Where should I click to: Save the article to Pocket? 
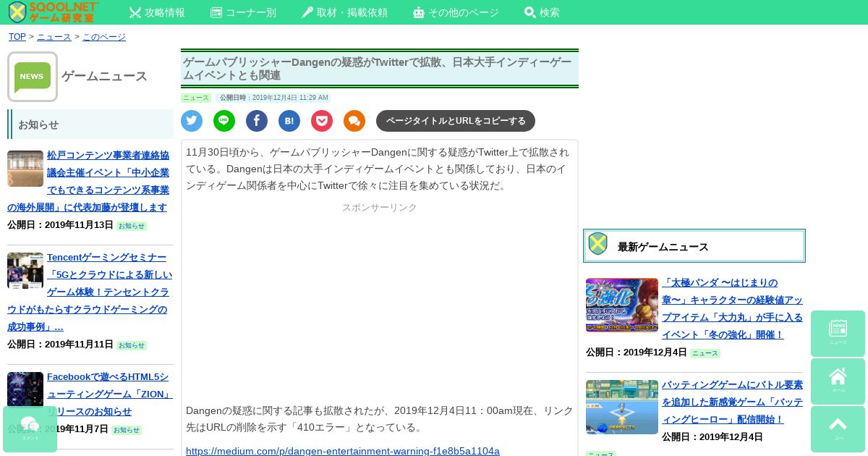(322, 121)
